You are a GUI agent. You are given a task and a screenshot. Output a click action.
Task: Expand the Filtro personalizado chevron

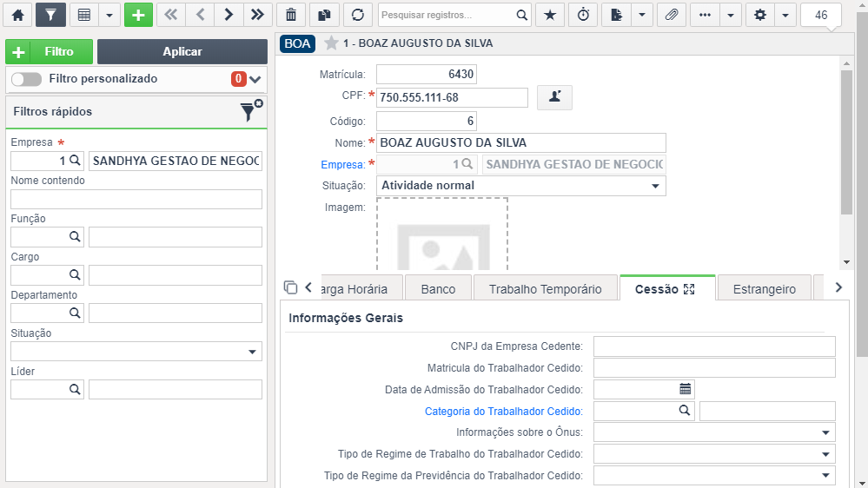255,79
